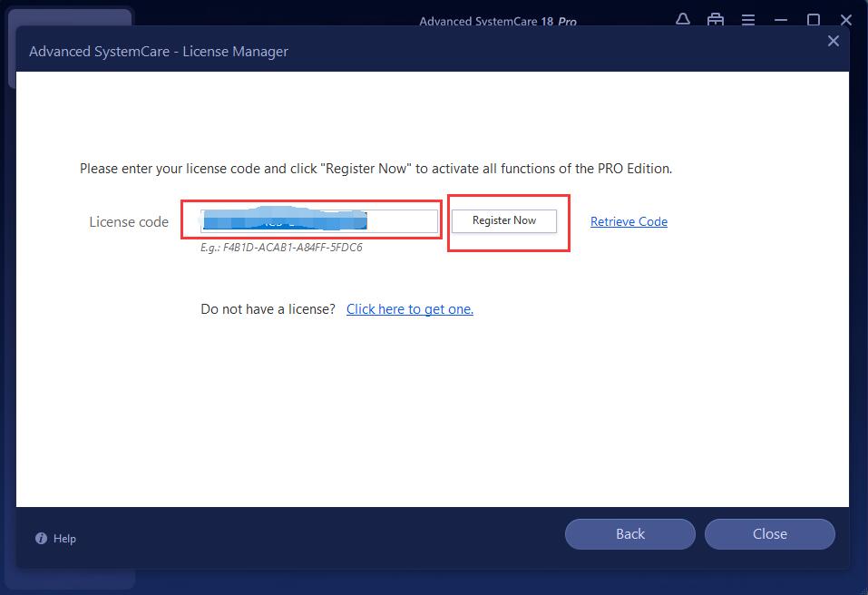868x595 pixels.
Task: Open the Retrieve Code link
Action: tap(629, 221)
